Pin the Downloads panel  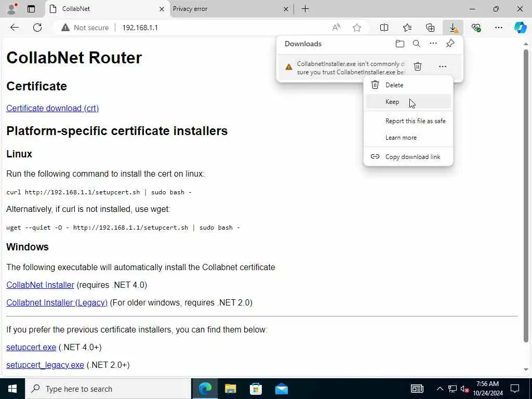tap(450, 44)
